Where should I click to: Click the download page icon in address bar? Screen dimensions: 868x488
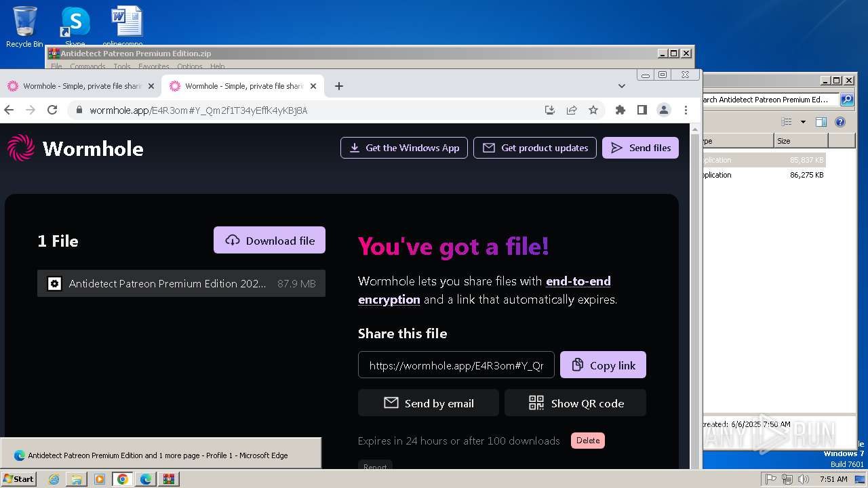coord(550,110)
